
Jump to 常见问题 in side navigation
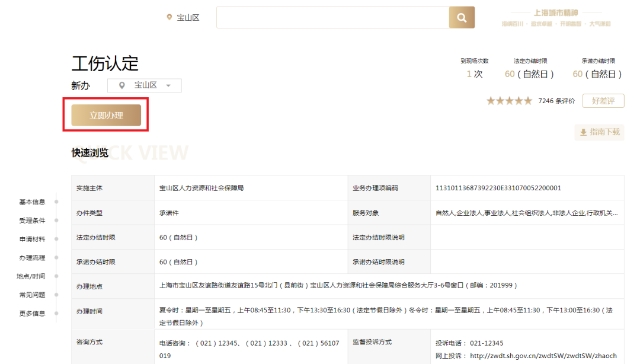coord(32,295)
